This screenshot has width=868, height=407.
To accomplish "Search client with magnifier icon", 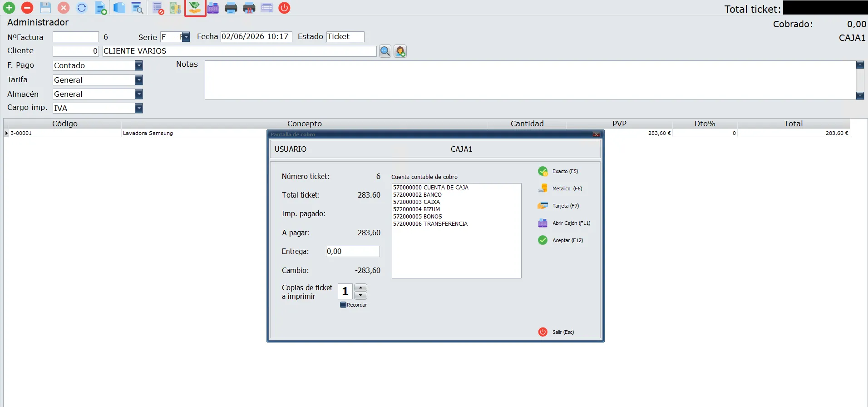I will (385, 51).
